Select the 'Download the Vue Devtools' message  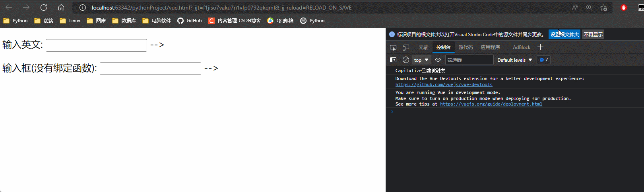(490, 81)
